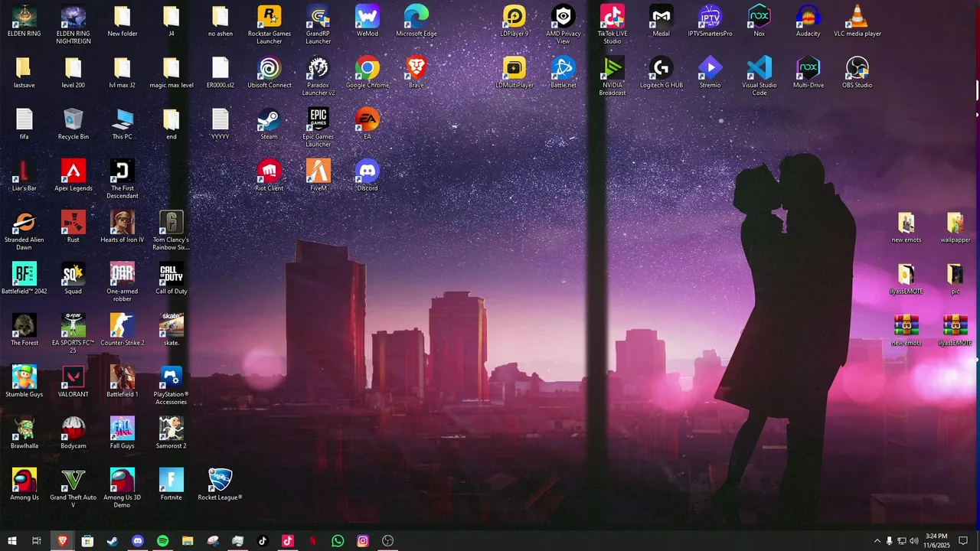Select the AMD Privacy View desktop icon
This screenshot has height=551, width=980.
(x=563, y=24)
